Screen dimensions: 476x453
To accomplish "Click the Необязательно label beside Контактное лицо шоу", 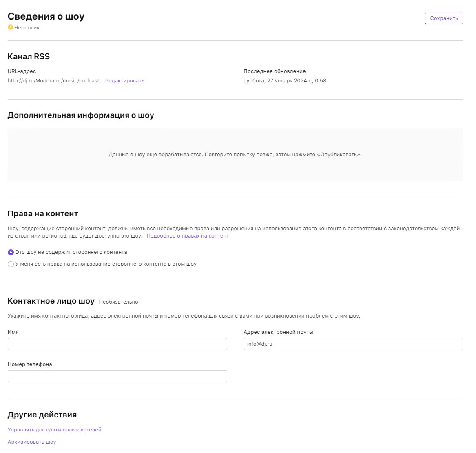I will [x=118, y=302].
